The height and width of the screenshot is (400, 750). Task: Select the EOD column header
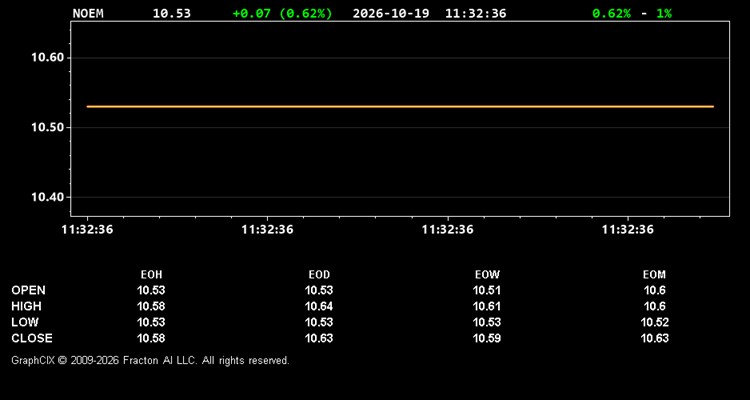319,275
